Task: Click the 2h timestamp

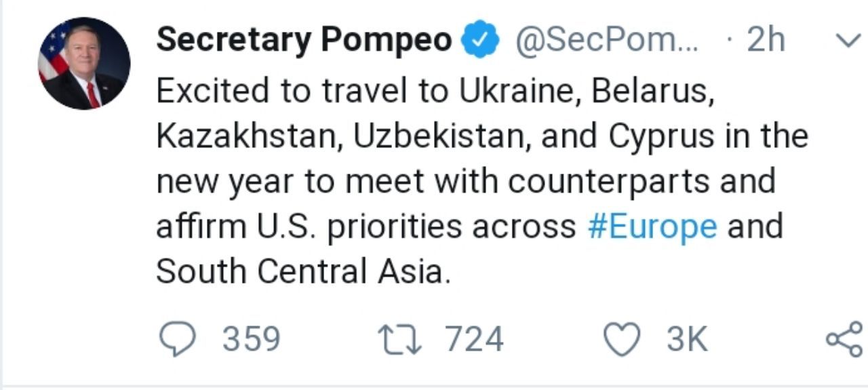Action: [x=765, y=41]
